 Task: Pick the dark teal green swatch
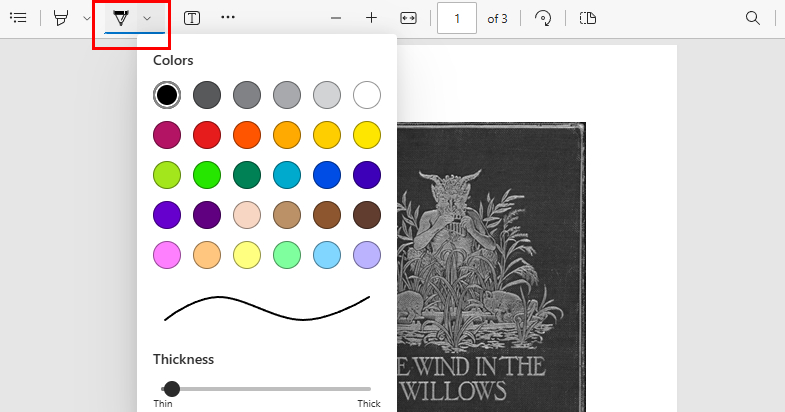(x=247, y=175)
